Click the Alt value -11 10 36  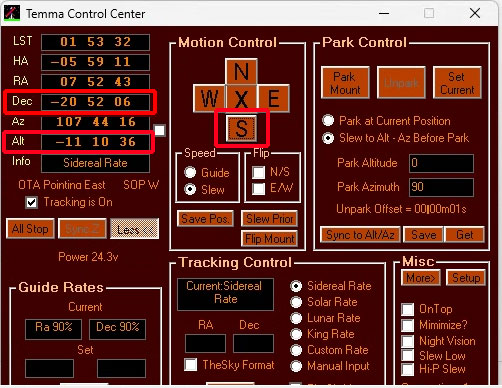pyautogui.click(x=95, y=142)
